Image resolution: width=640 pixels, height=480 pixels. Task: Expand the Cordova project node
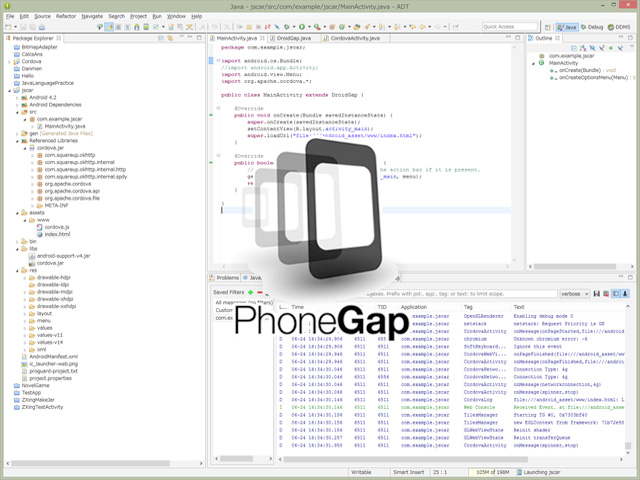(9, 62)
